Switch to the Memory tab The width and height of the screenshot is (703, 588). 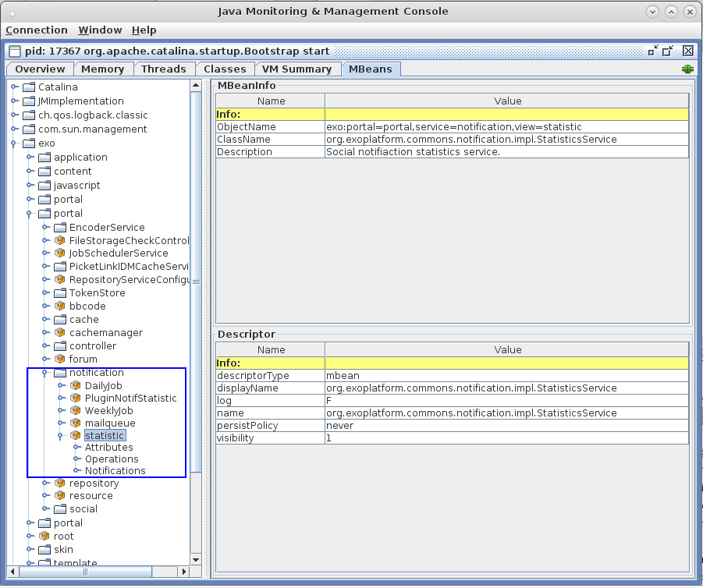click(x=103, y=69)
